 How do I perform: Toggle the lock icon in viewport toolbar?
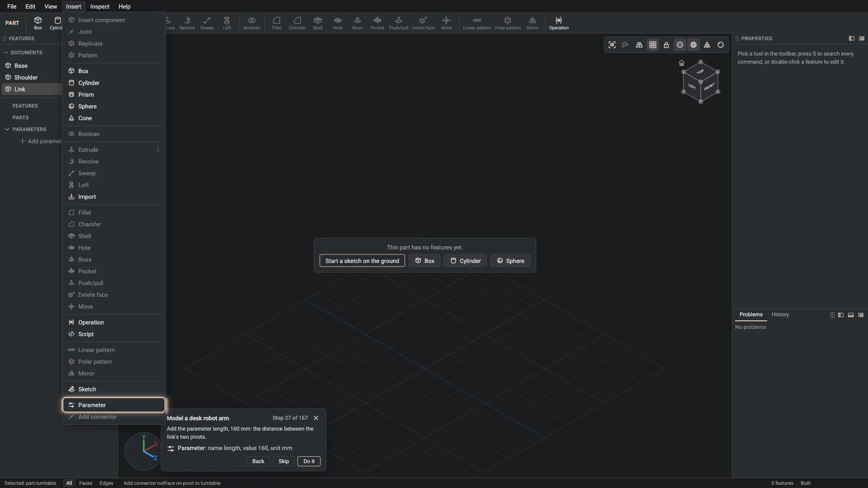pos(666,45)
